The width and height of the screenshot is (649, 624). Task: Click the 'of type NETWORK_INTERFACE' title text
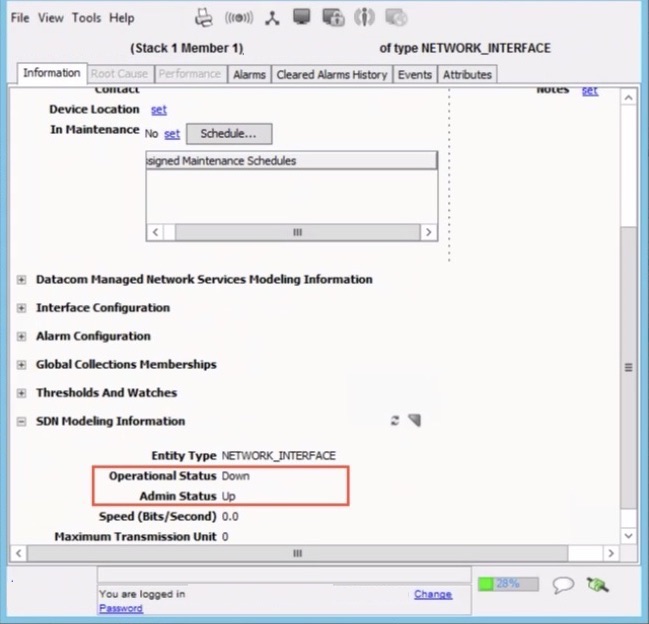[465, 48]
